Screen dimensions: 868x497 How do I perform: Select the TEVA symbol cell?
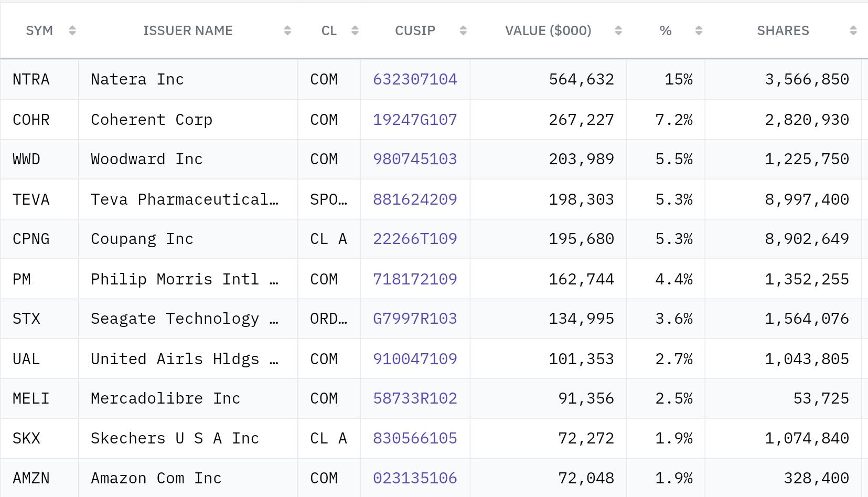tap(39, 199)
